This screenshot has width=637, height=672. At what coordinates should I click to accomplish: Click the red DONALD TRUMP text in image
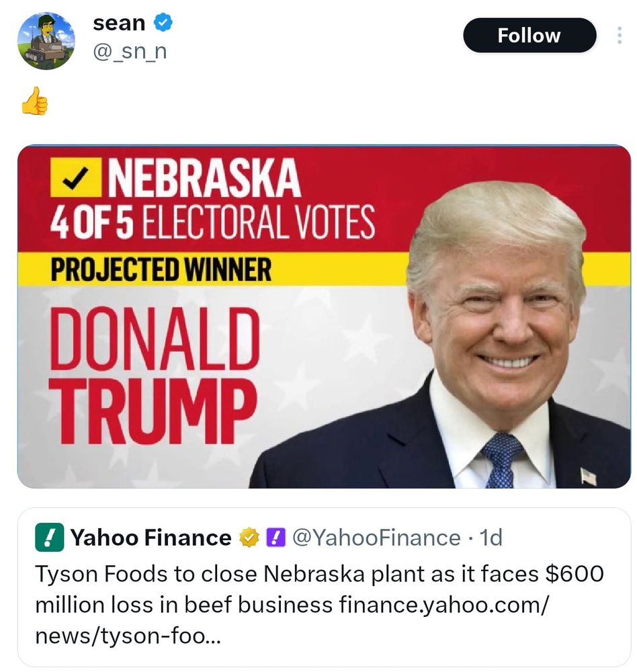(x=155, y=375)
